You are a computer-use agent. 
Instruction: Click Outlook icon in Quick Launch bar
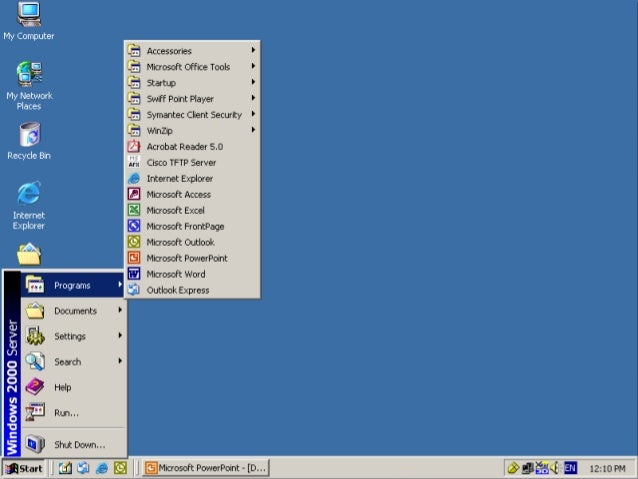(x=120, y=468)
